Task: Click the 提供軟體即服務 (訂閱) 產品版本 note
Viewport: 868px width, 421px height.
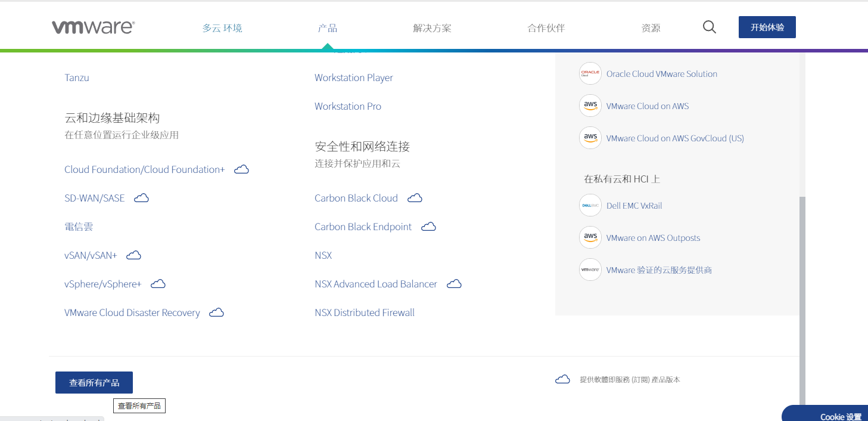Action: tap(630, 380)
